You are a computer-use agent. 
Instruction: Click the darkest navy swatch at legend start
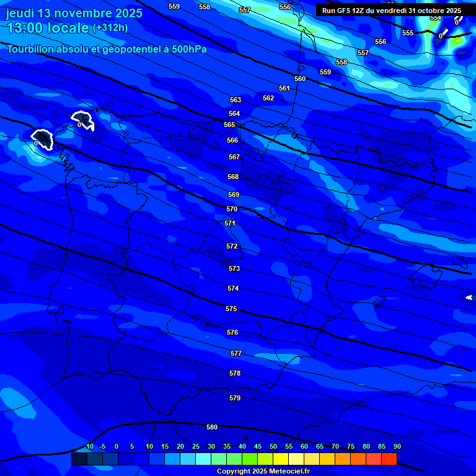[x=79, y=459]
